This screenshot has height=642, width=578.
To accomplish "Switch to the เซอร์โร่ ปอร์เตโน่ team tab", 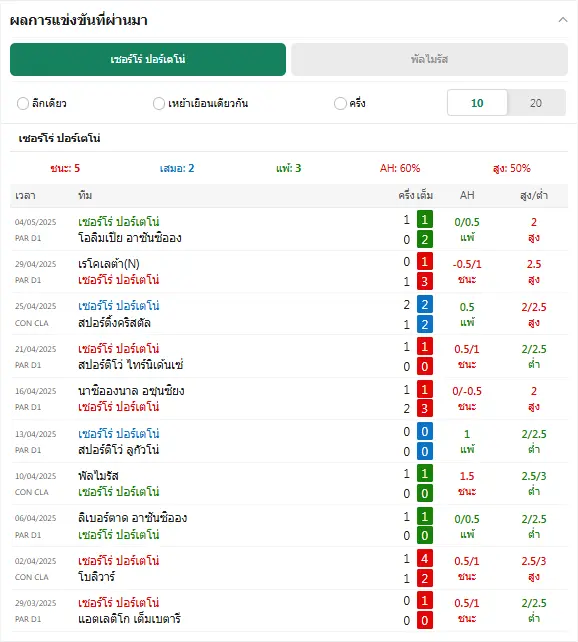I will pos(148,59).
